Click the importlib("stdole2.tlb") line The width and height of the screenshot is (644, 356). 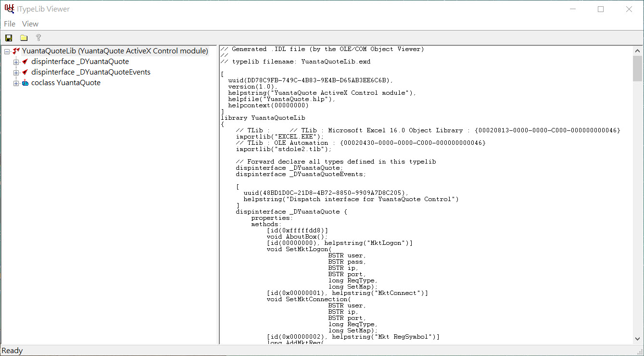(284, 149)
